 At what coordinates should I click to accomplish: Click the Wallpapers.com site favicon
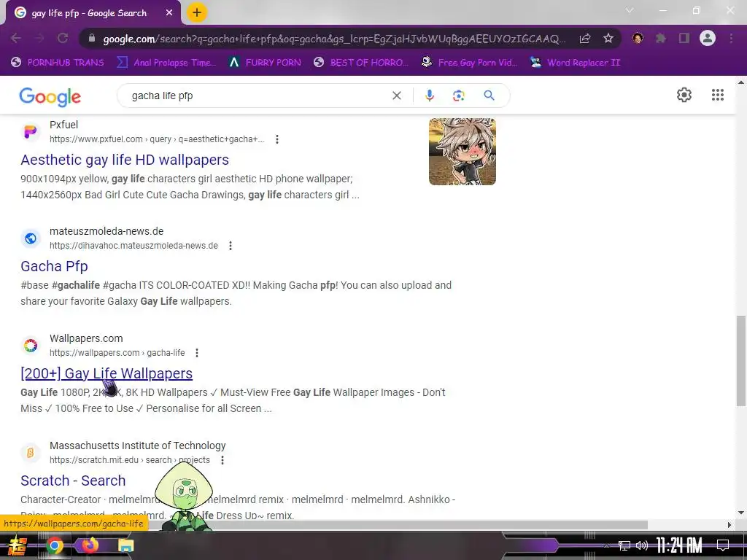pyautogui.click(x=31, y=346)
